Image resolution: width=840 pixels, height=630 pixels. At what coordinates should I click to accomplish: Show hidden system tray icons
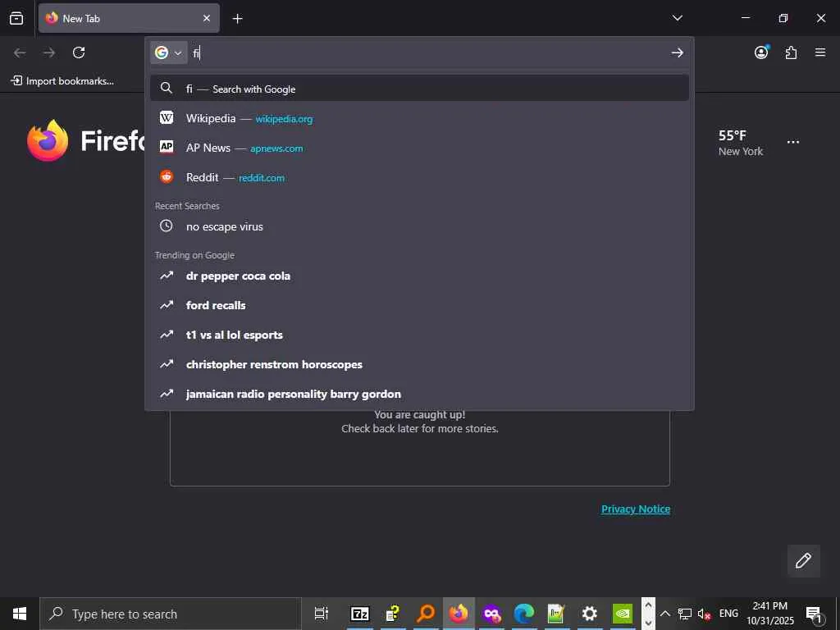point(664,614)
